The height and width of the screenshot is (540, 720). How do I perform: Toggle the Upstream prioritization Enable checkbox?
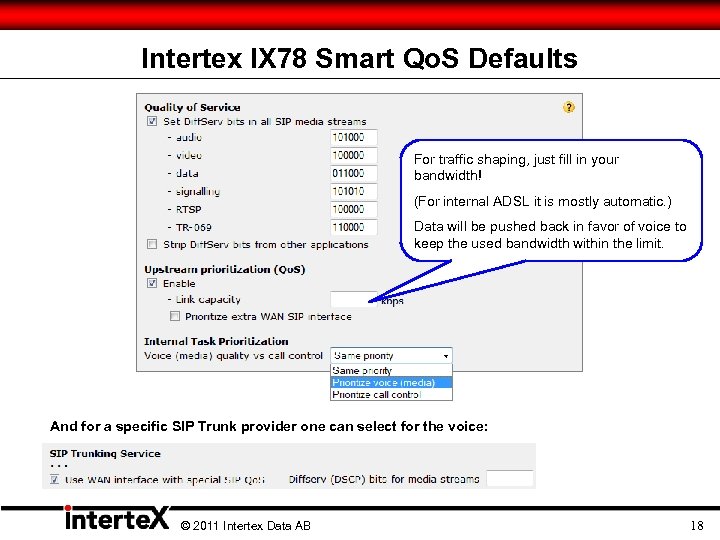pos(152,283)
